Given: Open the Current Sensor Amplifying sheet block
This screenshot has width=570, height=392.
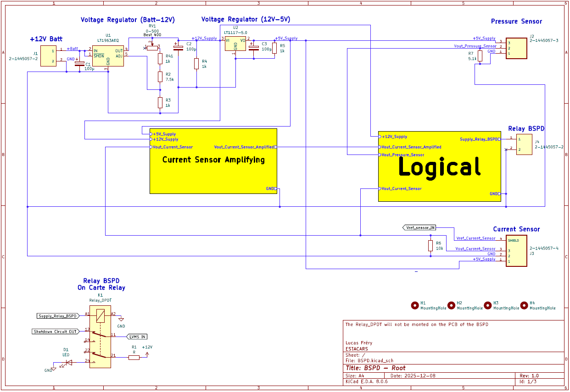Looking at the screenshot, I should (213, 161).
